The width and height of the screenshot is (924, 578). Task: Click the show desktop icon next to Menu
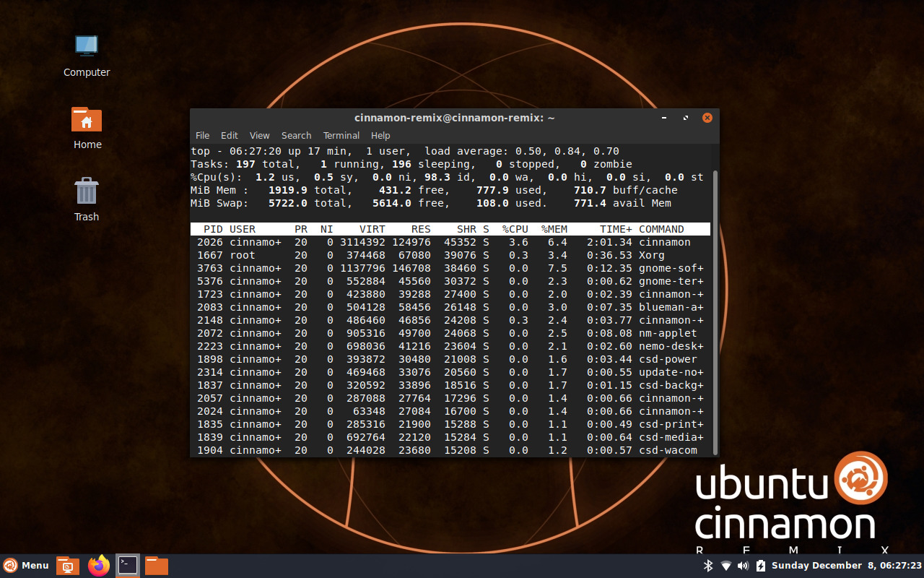tap(67, 566)
